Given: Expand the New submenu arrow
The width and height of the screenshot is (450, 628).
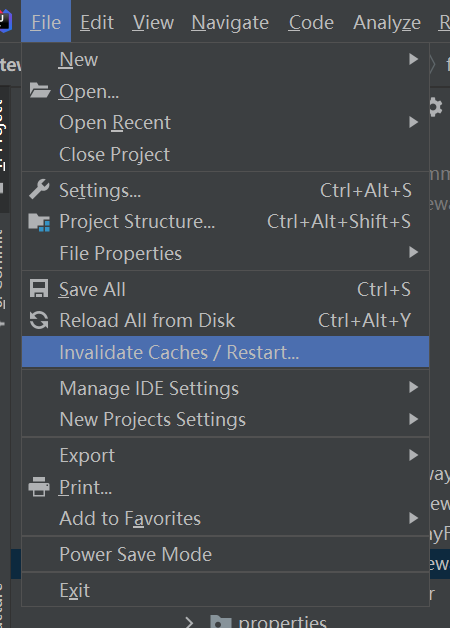Looking at the screenshot, I should pos(413,59).
